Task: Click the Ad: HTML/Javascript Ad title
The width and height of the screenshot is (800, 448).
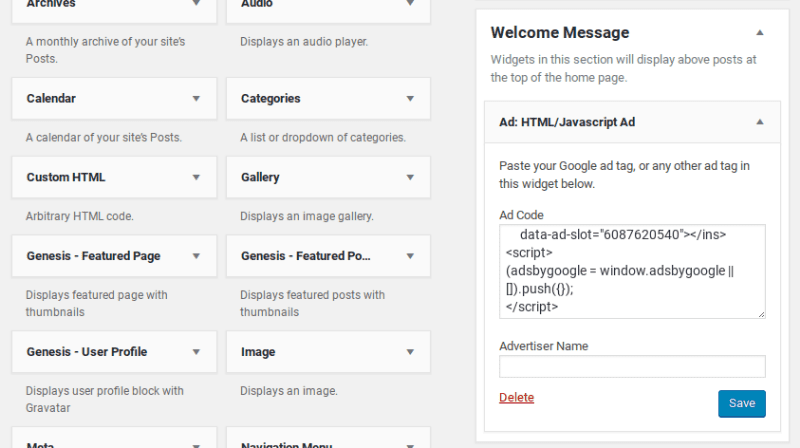Action: pyautogui.click(x=567, y=122)
